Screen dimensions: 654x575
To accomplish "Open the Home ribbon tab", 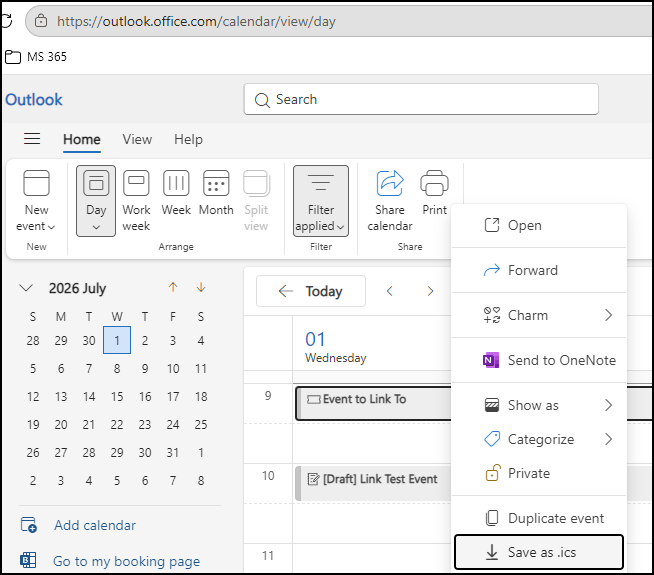I will tap(82, 139).
